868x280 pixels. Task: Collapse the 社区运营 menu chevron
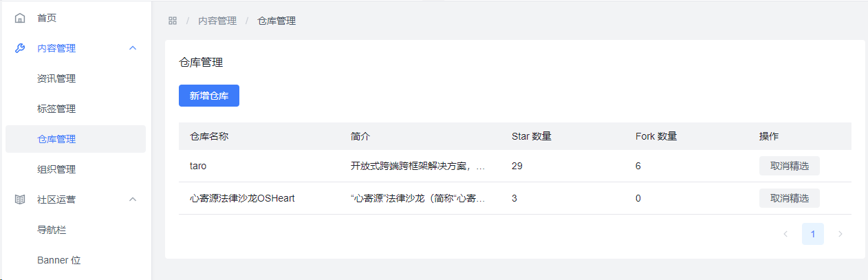pos(133,200)
